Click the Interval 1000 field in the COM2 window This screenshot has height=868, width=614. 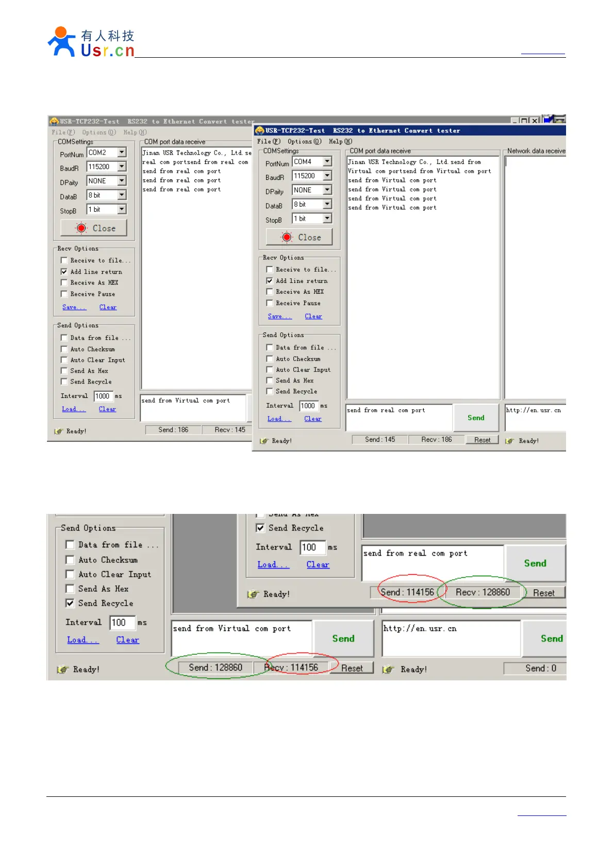(x=103, y=396)
